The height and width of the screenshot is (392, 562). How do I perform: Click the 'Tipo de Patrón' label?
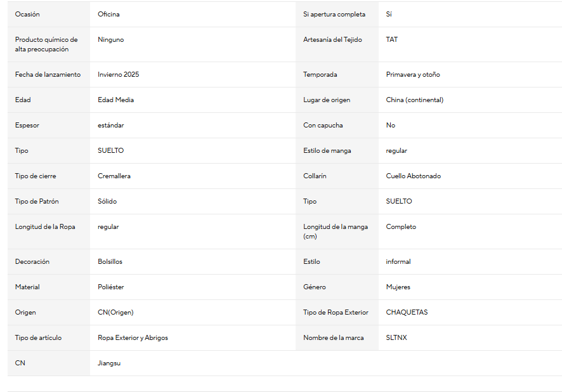(x=37, y=201)
